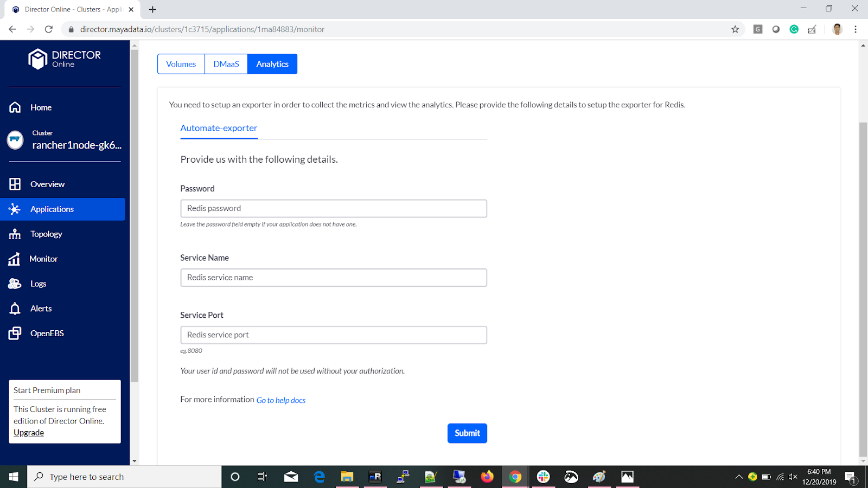Open the Go to help docs link
This screenshot has width=868, height=488.
281,400
